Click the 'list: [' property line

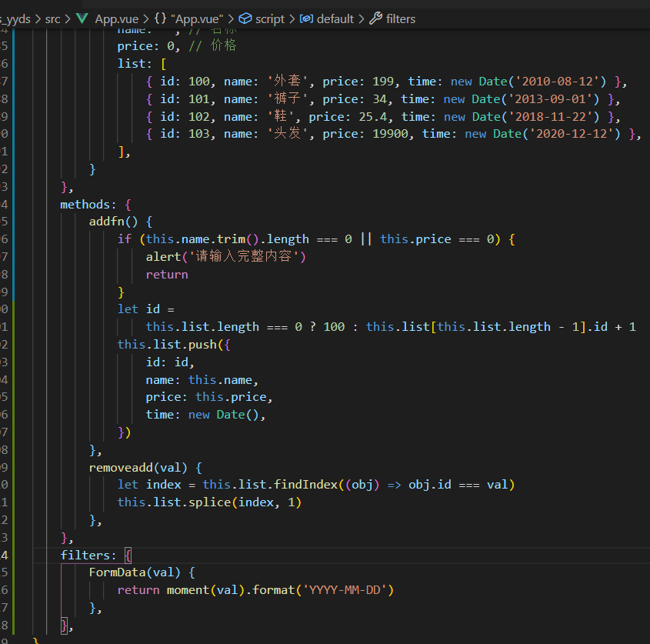142,64
